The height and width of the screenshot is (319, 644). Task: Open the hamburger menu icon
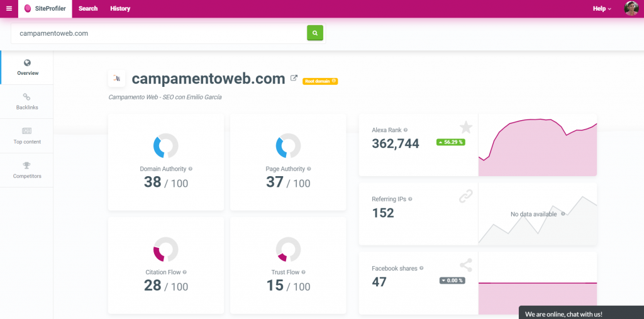pyautogui.click(x=9, y=9)
